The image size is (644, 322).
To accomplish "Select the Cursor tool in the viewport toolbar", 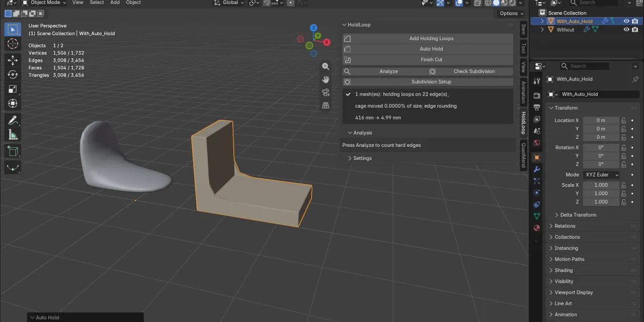I will click(x=13, y=44).
